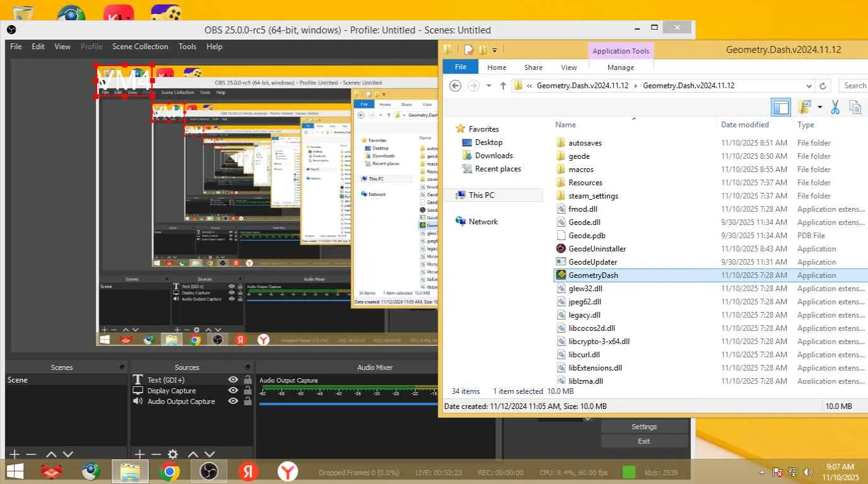Screen dimensions: 868x484
Task: Click the GeometryDash application icon in the file list
Action: click(561, 275)
